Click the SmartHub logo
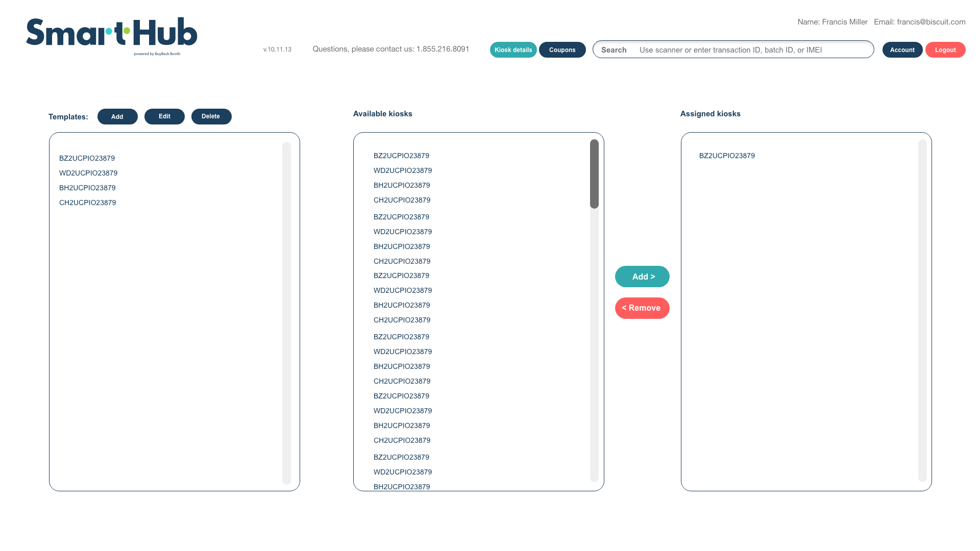 point(112,36)
